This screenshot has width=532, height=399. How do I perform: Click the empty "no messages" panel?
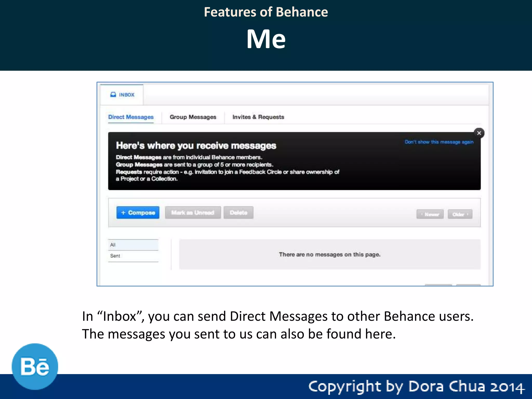[x=330, y=255]
